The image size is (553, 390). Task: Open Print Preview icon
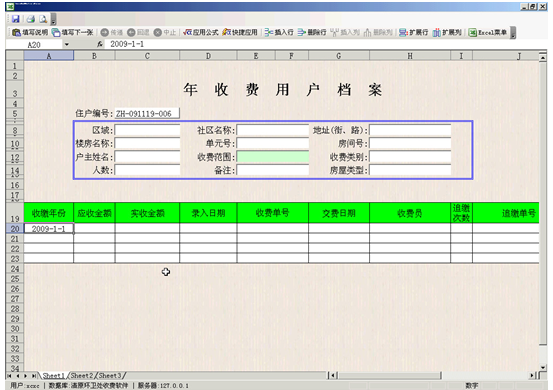43,19
